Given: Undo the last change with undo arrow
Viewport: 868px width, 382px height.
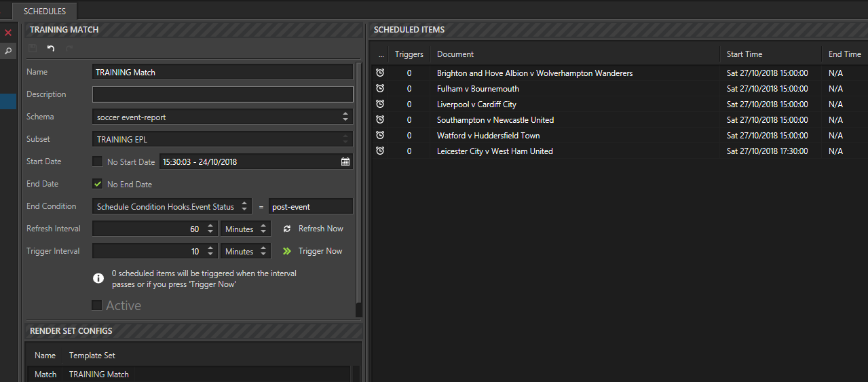Looking at the screenshot, I should (51, 48).
